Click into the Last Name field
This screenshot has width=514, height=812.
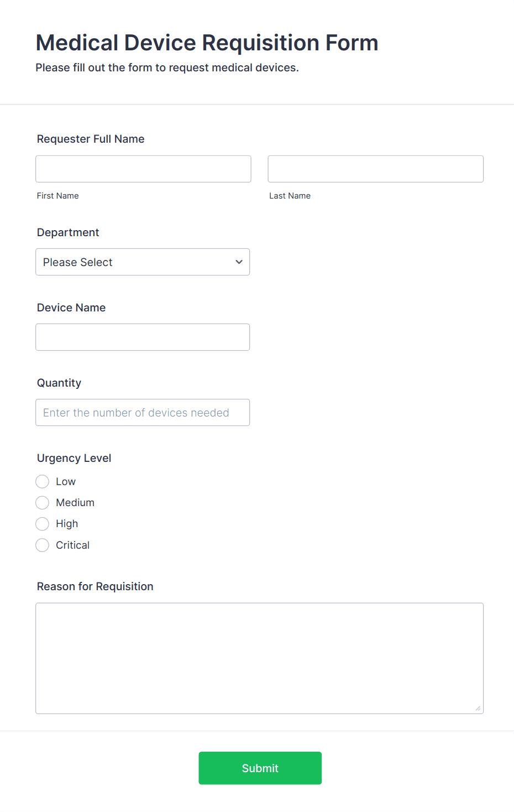click(375, 169)
